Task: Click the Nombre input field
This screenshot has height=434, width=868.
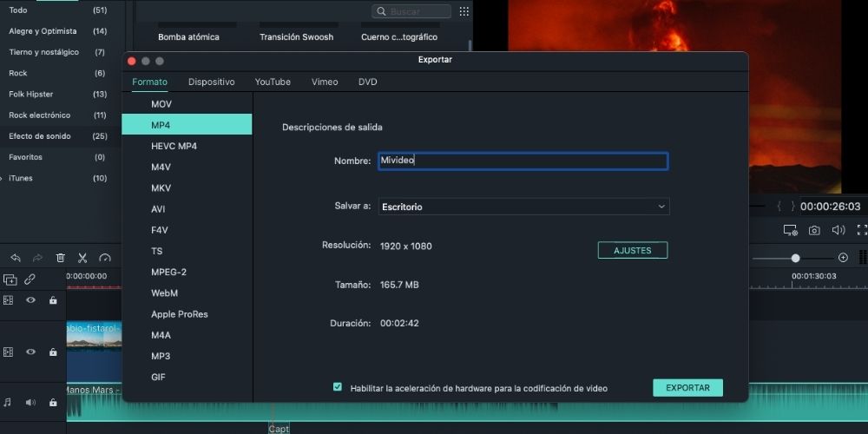Action: (x=523, y=161)
